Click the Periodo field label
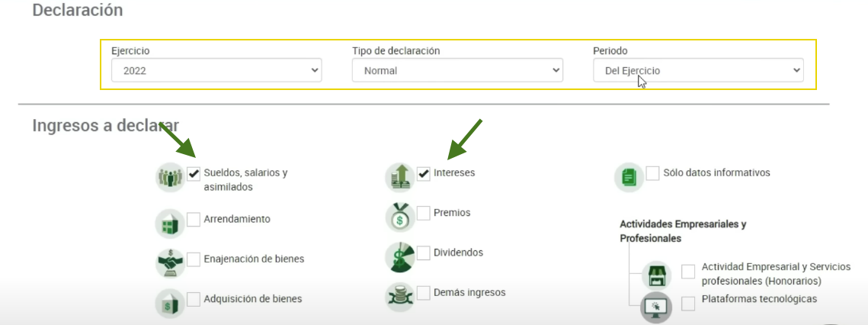The height and width of the screenshot is (325, 868). (610, 50)
